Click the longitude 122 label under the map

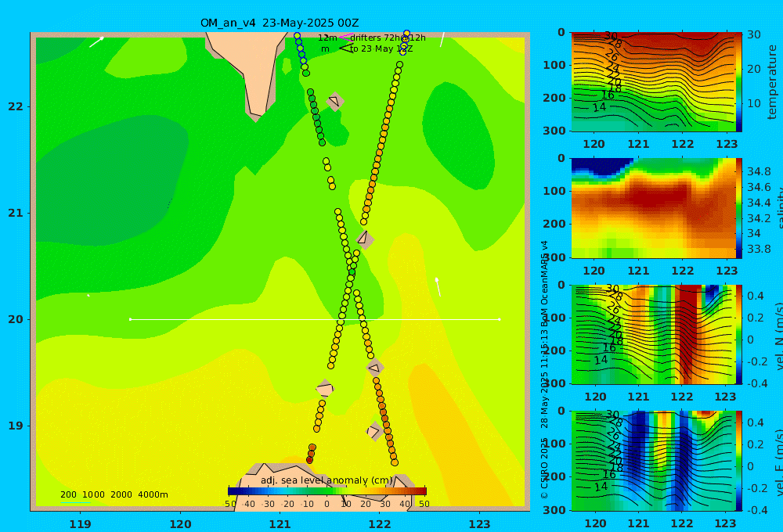[x=380, y=524]
